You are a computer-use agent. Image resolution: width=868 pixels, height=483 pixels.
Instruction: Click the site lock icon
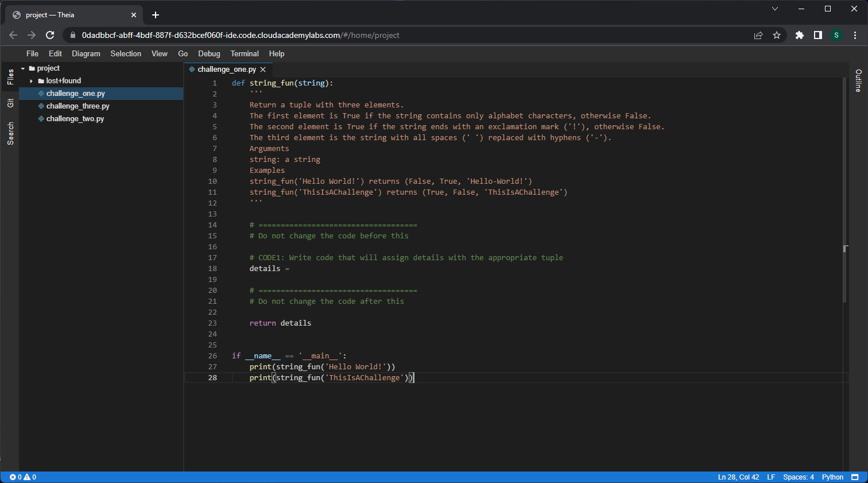72,35
